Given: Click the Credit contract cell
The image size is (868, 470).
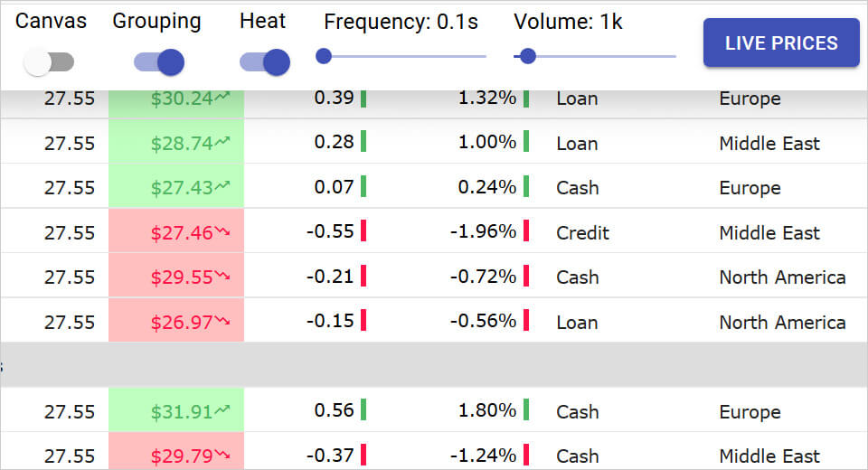Looking at the screenshot, I should click(x=583, y=232).
